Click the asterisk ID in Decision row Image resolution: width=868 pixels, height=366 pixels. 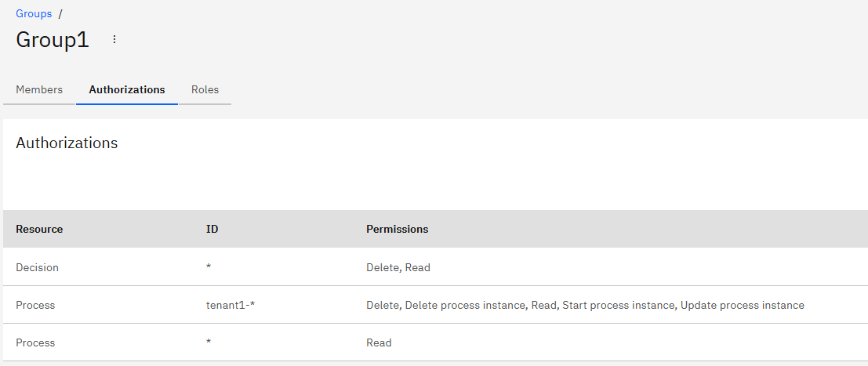tap(209, 268)
